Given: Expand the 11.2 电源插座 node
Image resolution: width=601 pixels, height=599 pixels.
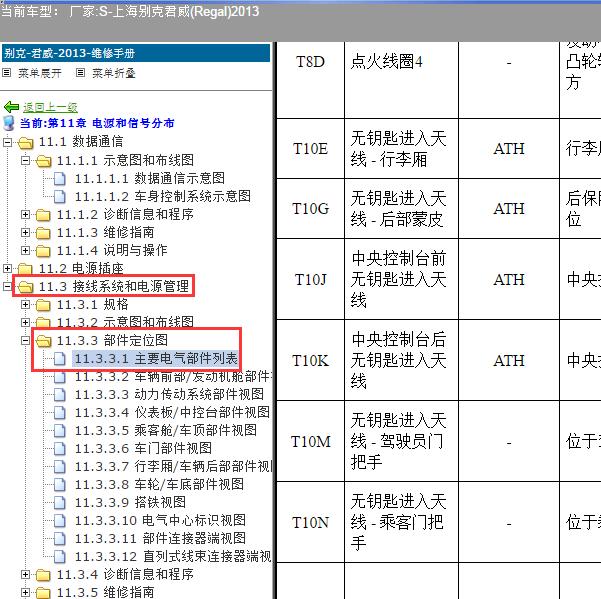Looking at the screenshot, I should (7, 268).
